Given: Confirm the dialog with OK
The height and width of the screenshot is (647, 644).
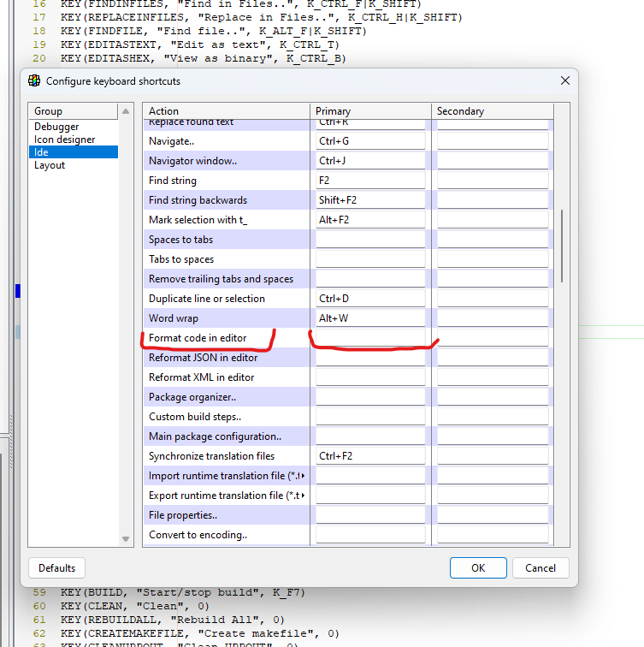Looking at the screenshot, I should (x=478, y=567).
